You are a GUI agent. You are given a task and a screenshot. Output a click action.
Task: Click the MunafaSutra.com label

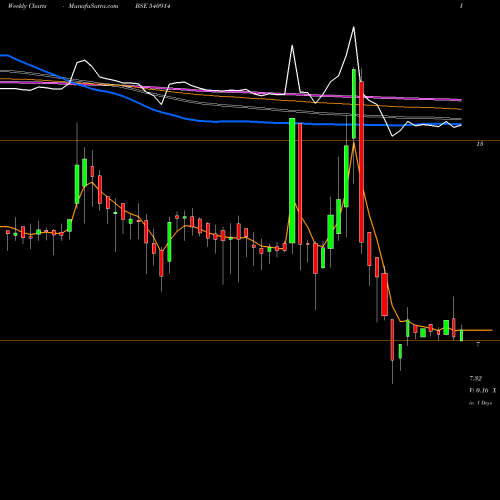pyautogui.click(x=93, y=6)
